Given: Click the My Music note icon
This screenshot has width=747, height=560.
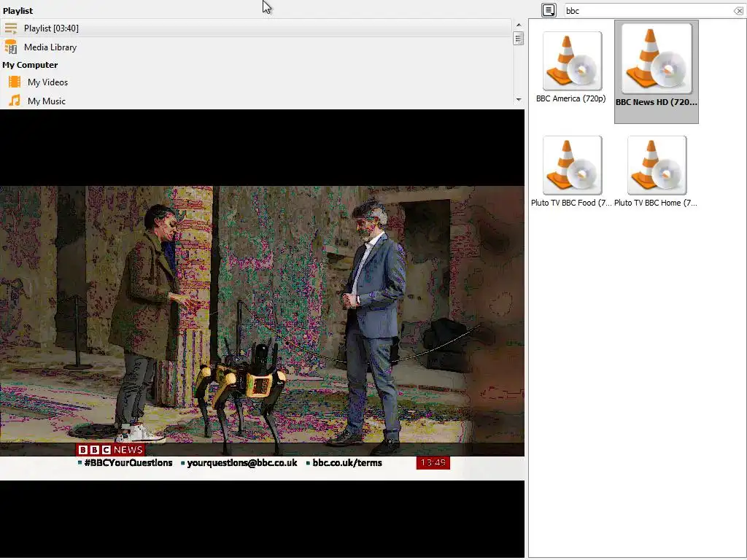Looking at the screenshot, I should pos(15,101).
